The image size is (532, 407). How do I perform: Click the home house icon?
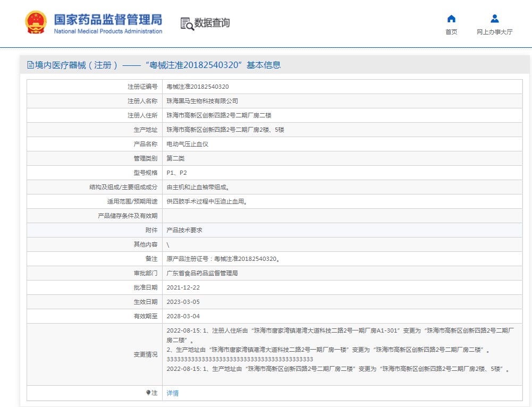(451, 19)
